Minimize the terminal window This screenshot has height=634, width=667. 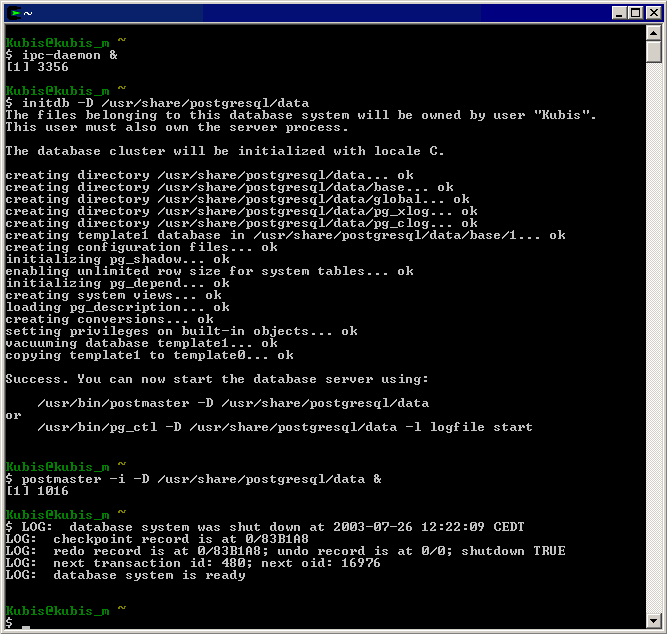tap(619, 13)
